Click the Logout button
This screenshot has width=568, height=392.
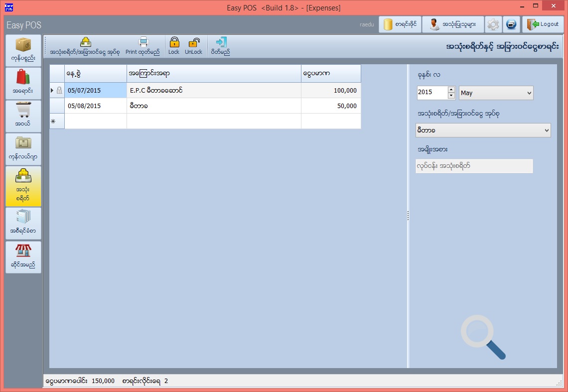pos(543,24)
